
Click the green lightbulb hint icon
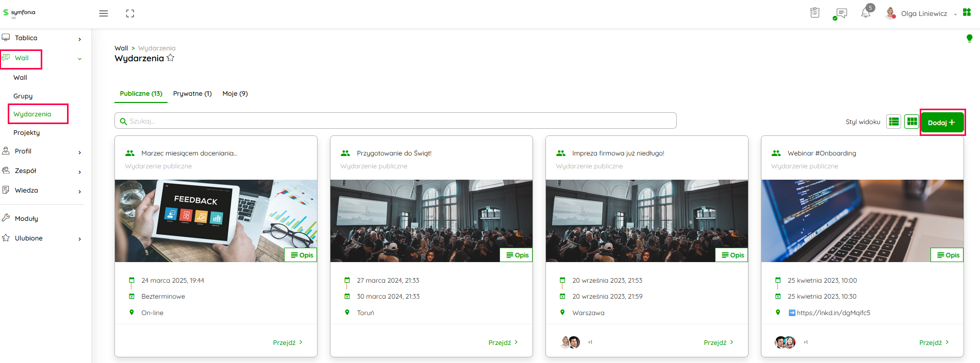[x=969, y=38]
